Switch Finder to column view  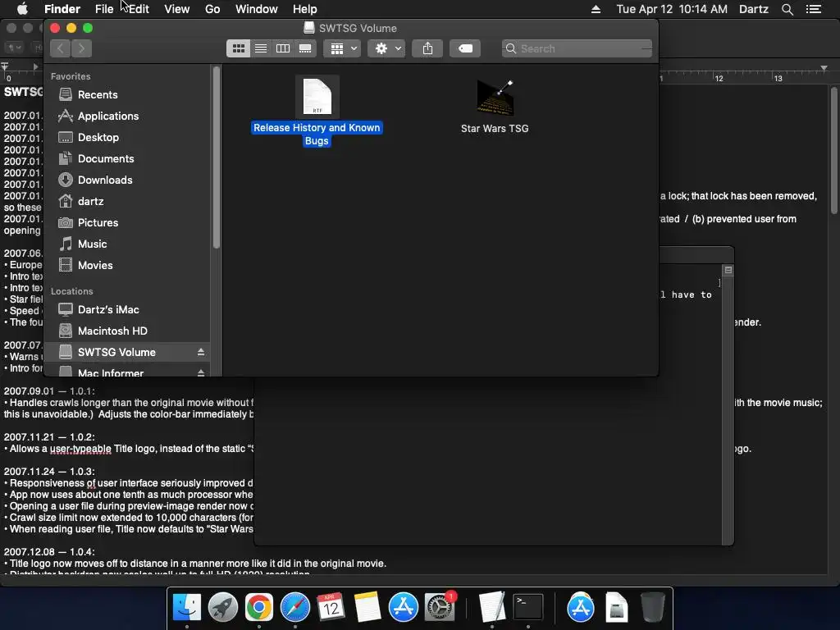click(x=283, y=48)
